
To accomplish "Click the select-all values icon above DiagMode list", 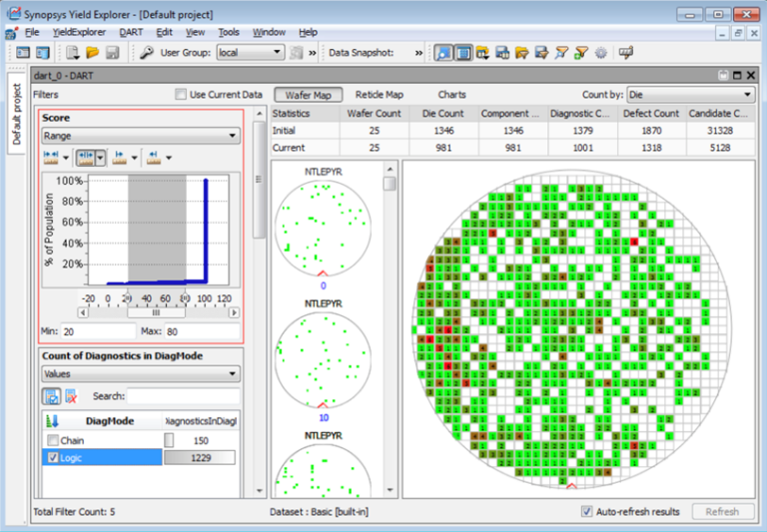I will click(51, 396).
